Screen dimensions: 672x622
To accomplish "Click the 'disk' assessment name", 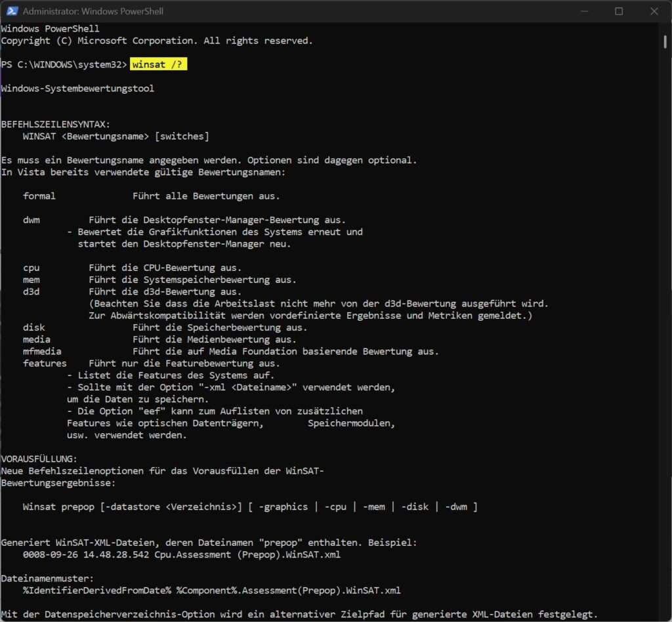I will (34, 327).
